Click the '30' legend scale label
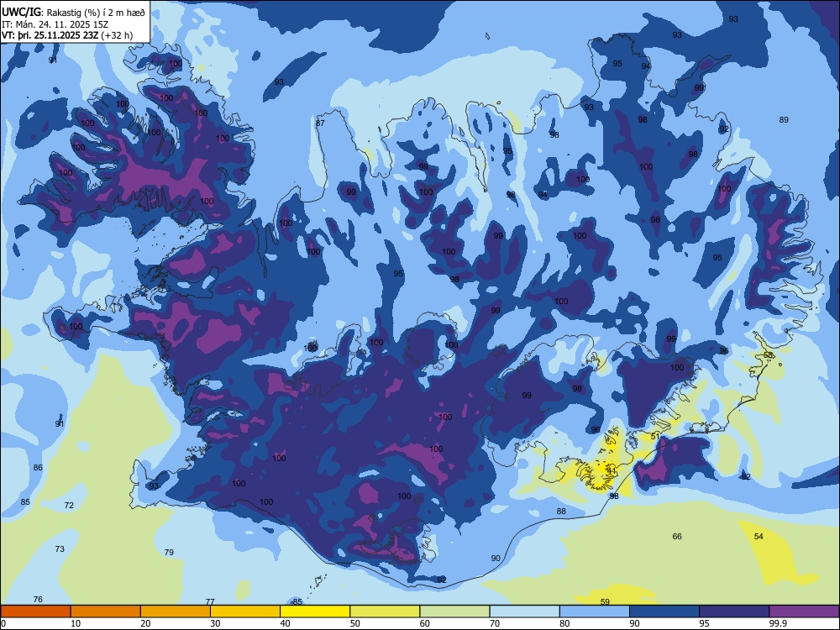The image size is (840, 630). 215,623
